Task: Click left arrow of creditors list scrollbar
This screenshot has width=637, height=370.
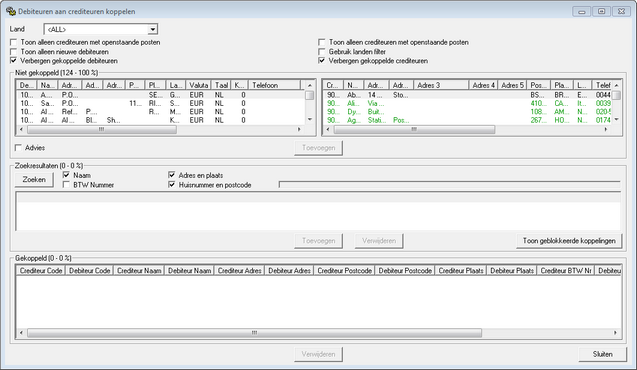Action: [x=328, y=129]
